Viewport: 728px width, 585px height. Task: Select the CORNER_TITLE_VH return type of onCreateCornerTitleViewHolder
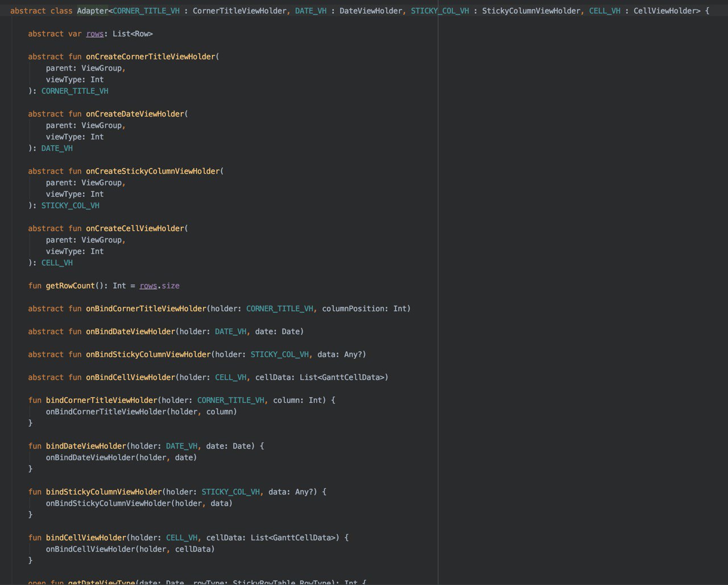click(x=75, y=91)
